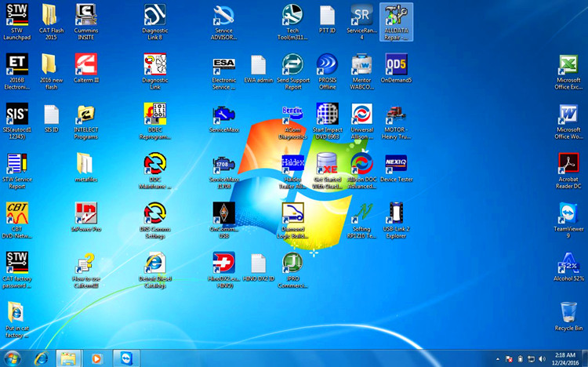
Task: Open Windows Media Player from taskbar
Action: pos(96,358)
